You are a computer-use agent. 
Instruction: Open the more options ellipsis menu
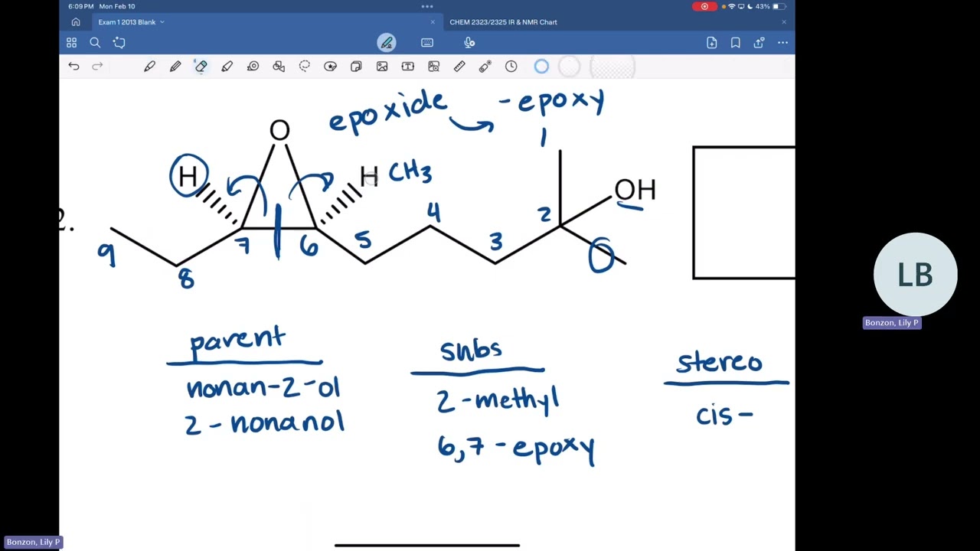click(782, 43)
